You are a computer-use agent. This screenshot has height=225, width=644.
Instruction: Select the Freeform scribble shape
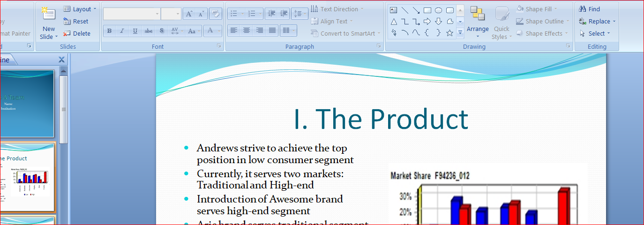pos(394,33)
